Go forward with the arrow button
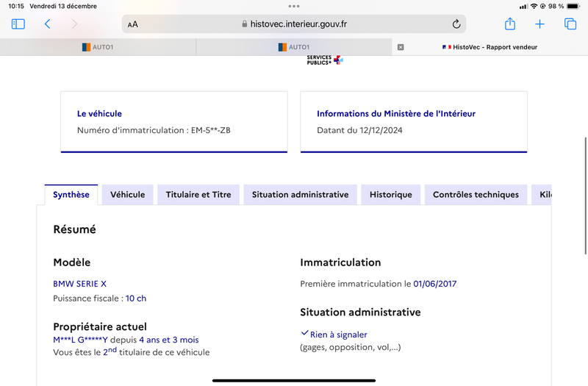 (75, 24)
